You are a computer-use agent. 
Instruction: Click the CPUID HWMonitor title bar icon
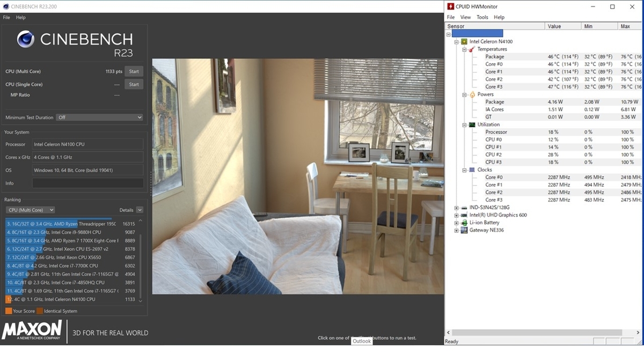pyautogui.click(x=451, y=6)
